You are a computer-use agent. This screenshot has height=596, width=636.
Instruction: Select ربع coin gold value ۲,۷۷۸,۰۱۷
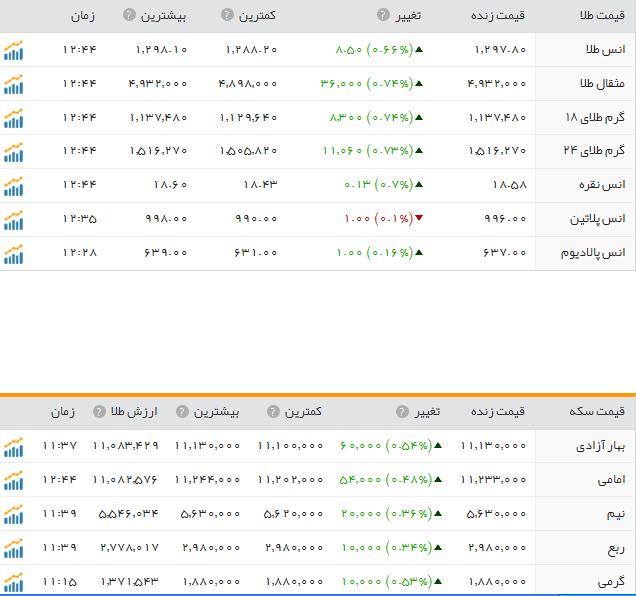click(129, 548)
